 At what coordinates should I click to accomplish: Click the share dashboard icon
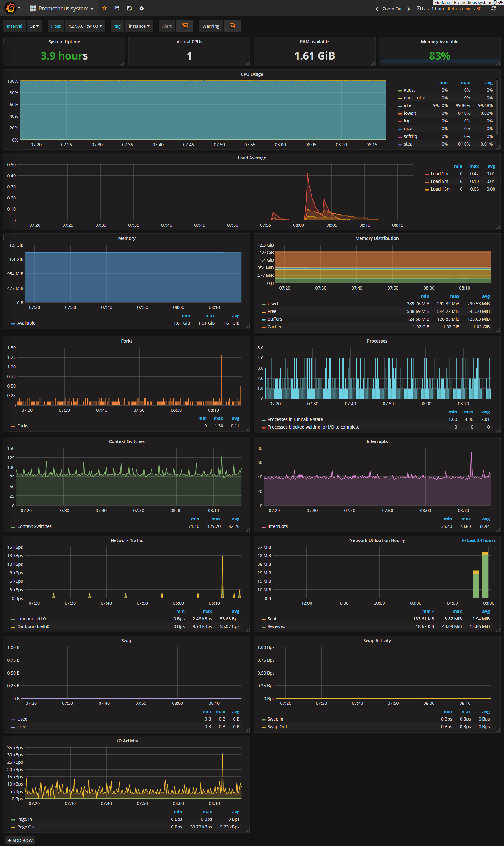(117, 9)
